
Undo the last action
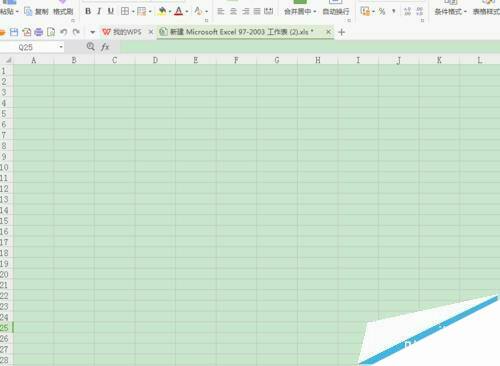[63, 32]
